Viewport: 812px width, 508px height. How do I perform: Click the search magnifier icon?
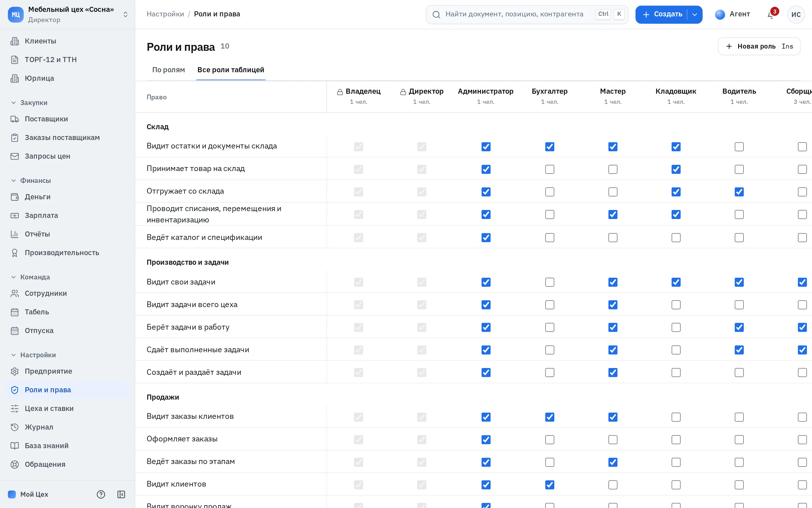pos(436,14)
